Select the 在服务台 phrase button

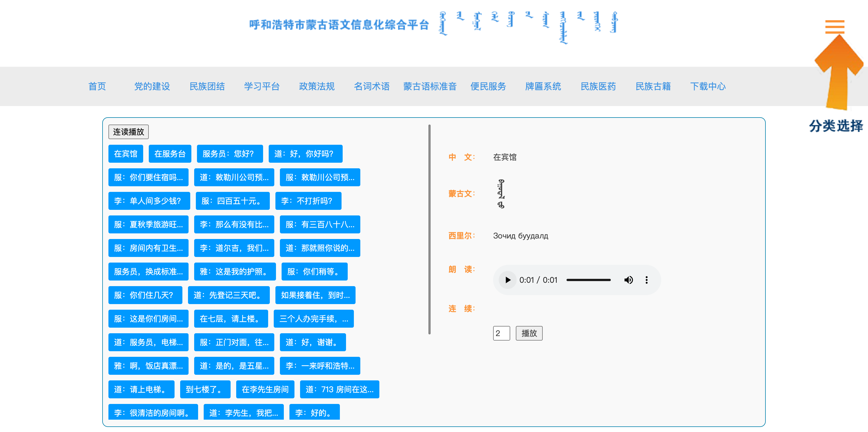(170, 154)
